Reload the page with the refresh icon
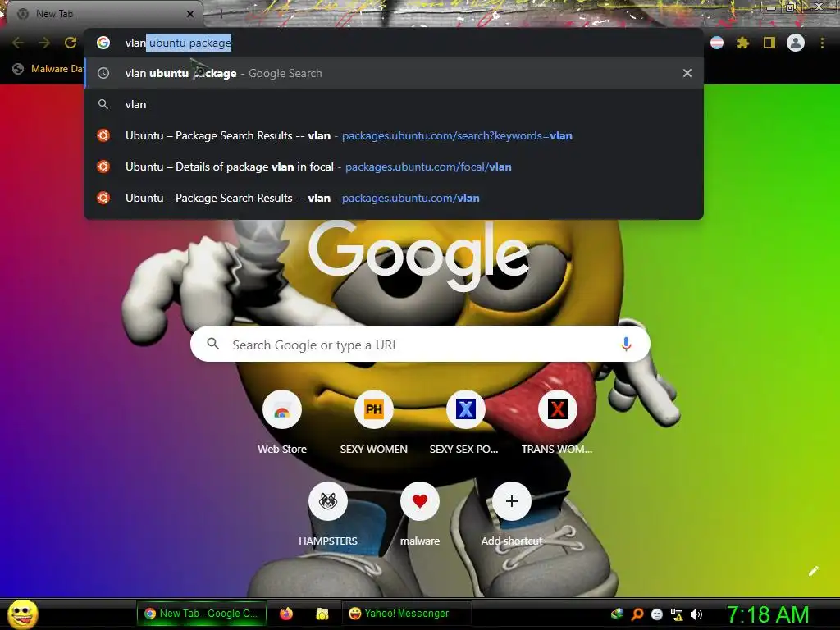 pyautogui.click(x=71, y=43)
